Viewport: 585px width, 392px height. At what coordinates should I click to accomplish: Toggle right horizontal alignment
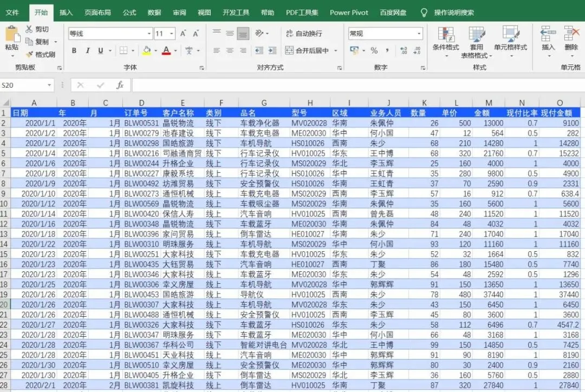pyautogui.click(x=243, y=50)
